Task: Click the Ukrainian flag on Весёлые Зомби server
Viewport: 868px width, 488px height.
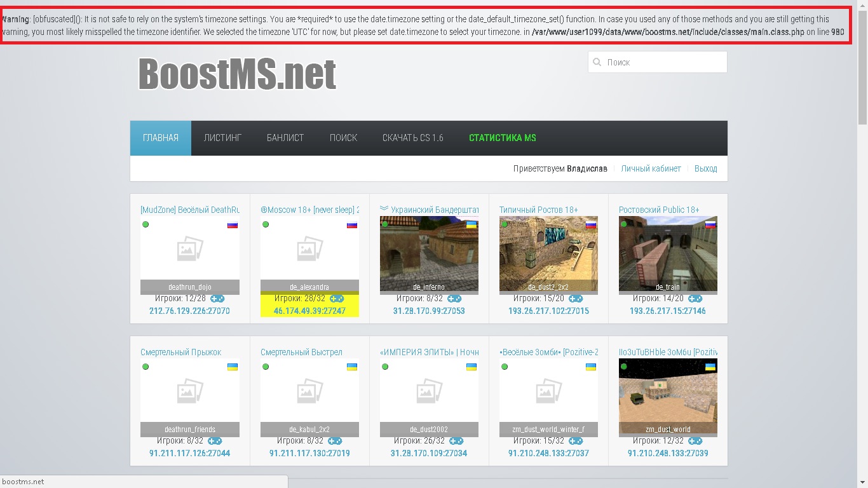Action: (591, 367)
